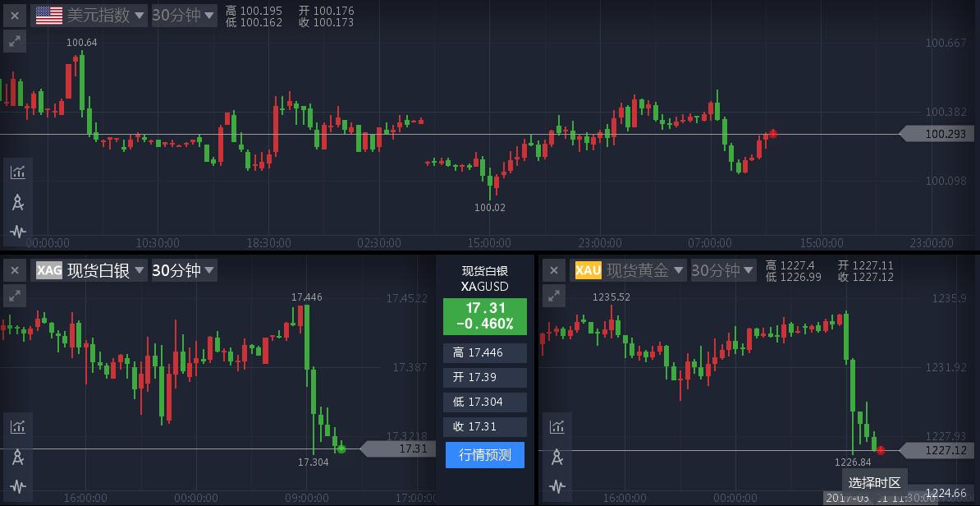The image size is (980, 506).
Task: Select drawing compass tool in US Dollar Index panel
Action: point(18,201)
